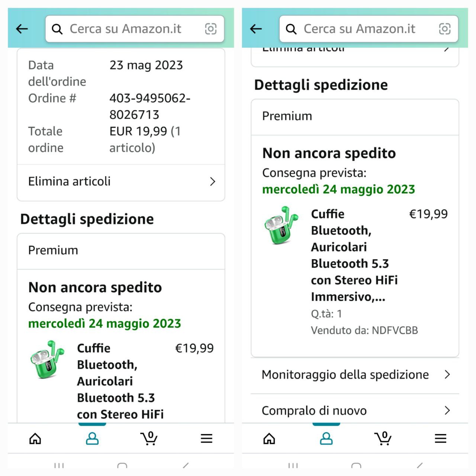Screen dimensions: 476x476
Task: Focus the right Cerca su Amazon.it field
Action: (x=359, y=29)
